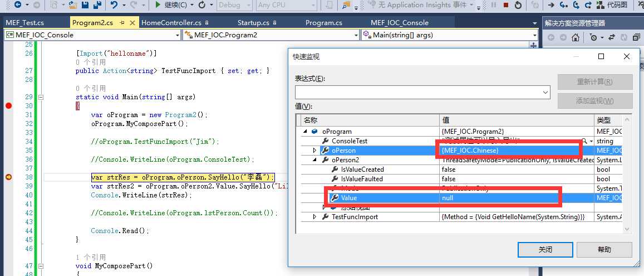
Task: Click the 名称 column header in QuickWatch
Action: point(371,120)
